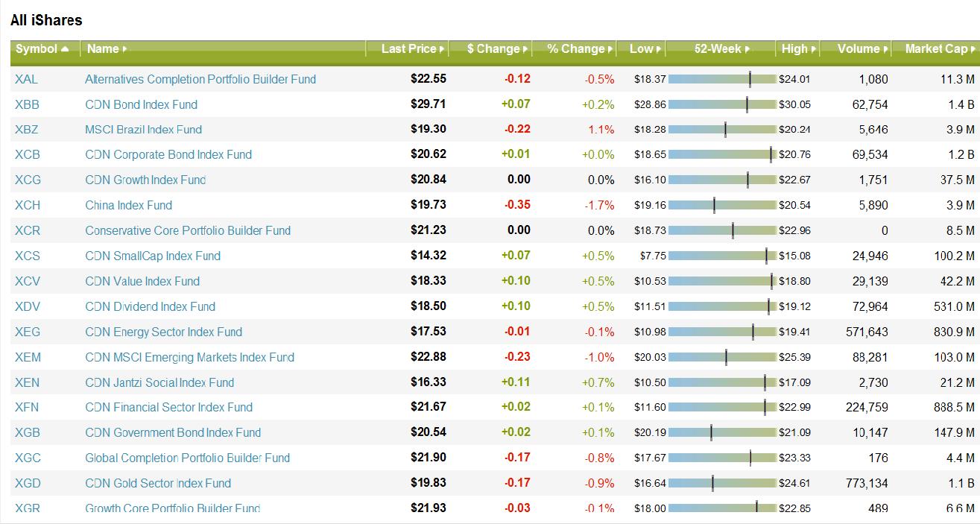Viewport: 980px width, 524px height.
Task: Open the XFN symbol link
Action: click(28, 407)
